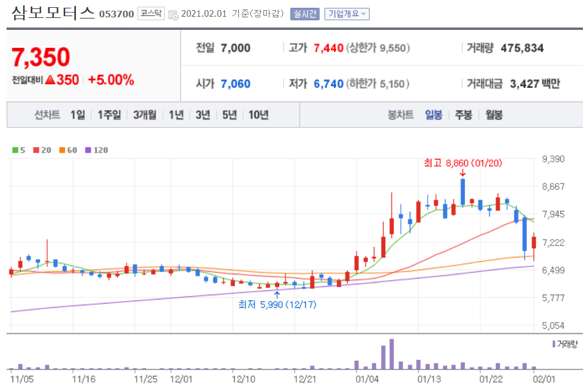Show the 3년 line chart

[203, 115]
